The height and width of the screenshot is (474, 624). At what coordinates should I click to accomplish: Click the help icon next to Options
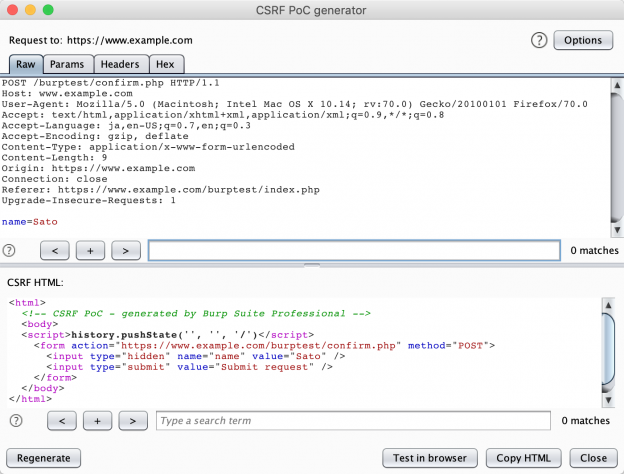(x=539, y=40)
